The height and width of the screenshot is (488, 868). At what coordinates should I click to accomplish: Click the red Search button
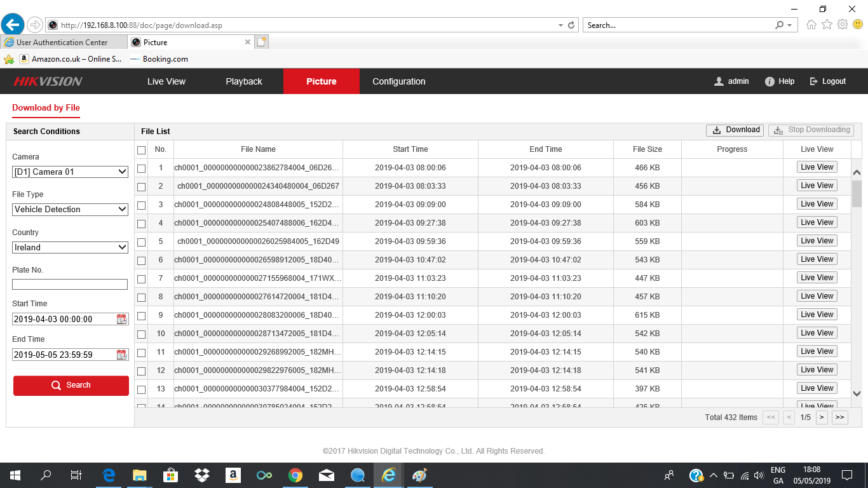[x=71, y=385]
